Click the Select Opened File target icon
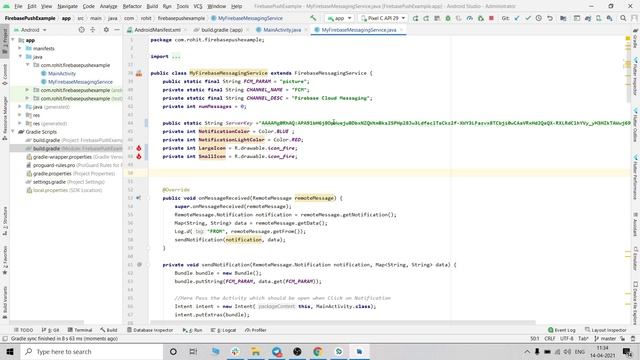The width and height of the screenshot is (640, 360). coord(81,30)
